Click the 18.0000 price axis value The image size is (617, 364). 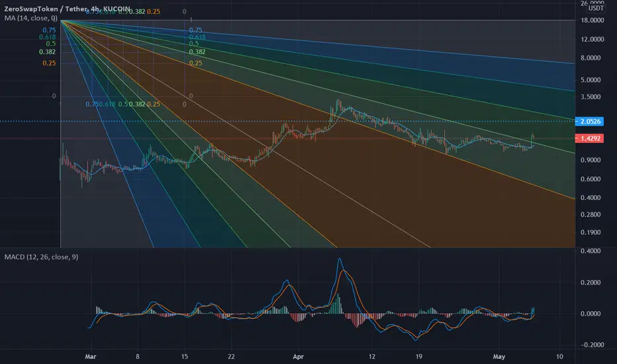pos(593,20)
